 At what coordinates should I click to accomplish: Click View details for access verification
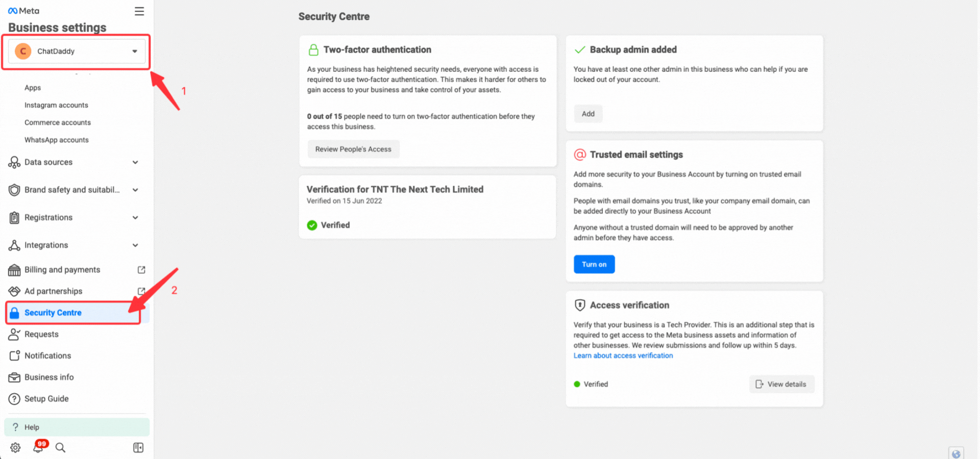point(781,384)
